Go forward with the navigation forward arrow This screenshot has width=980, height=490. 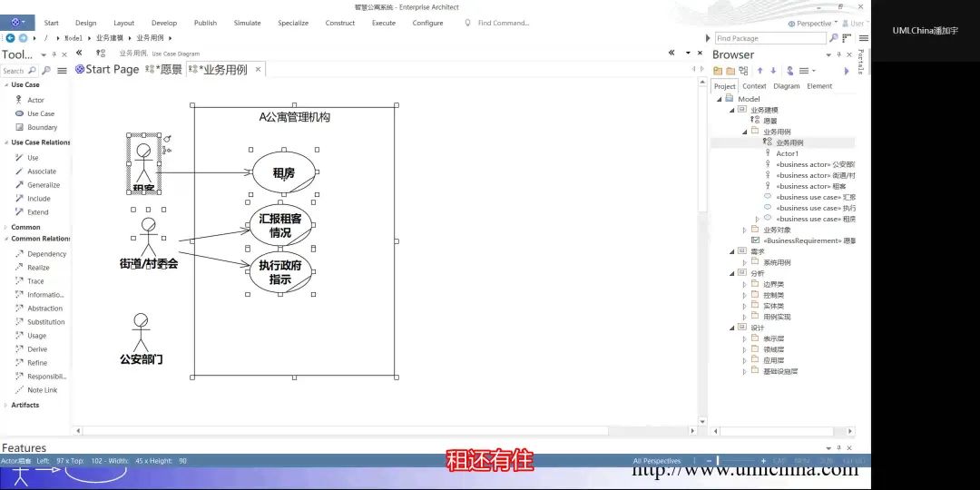[x=23, y=38]
